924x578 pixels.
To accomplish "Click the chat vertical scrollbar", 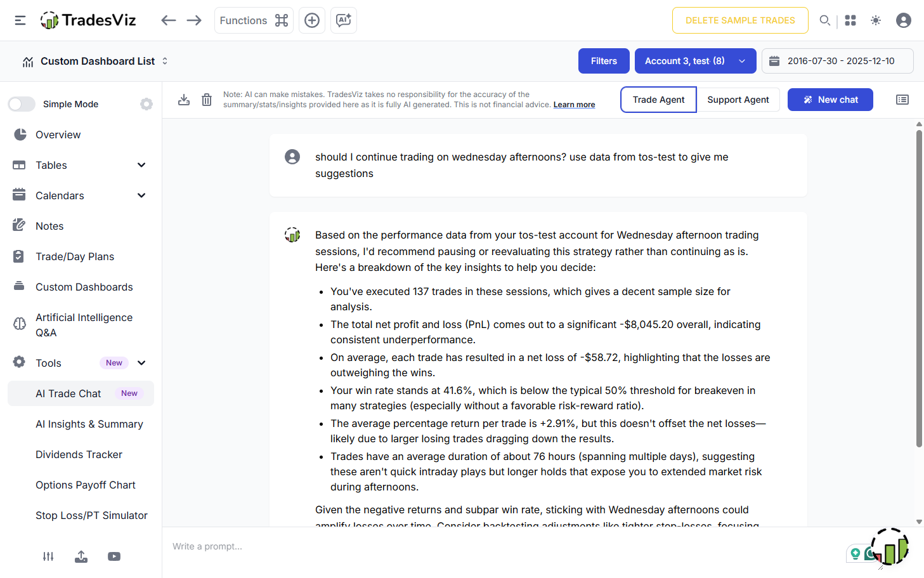I will click(x=919, y=289).
